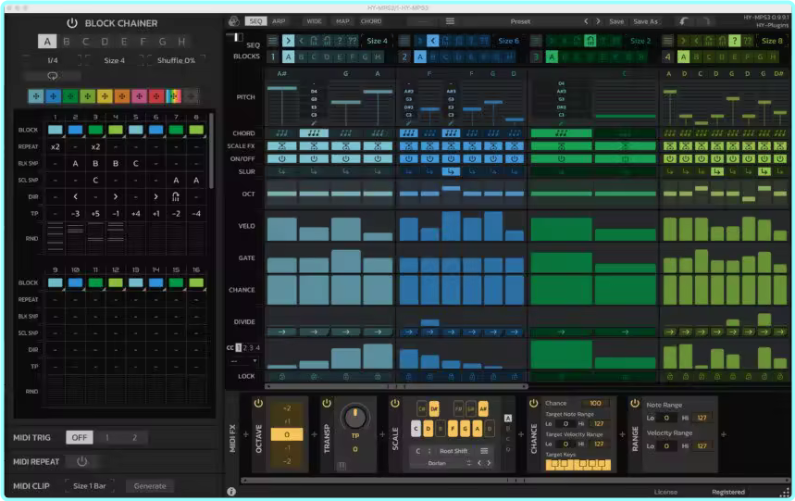795x501 pixels.
Task: Select chainer pattern H tab
Action: tap(182, 42)
